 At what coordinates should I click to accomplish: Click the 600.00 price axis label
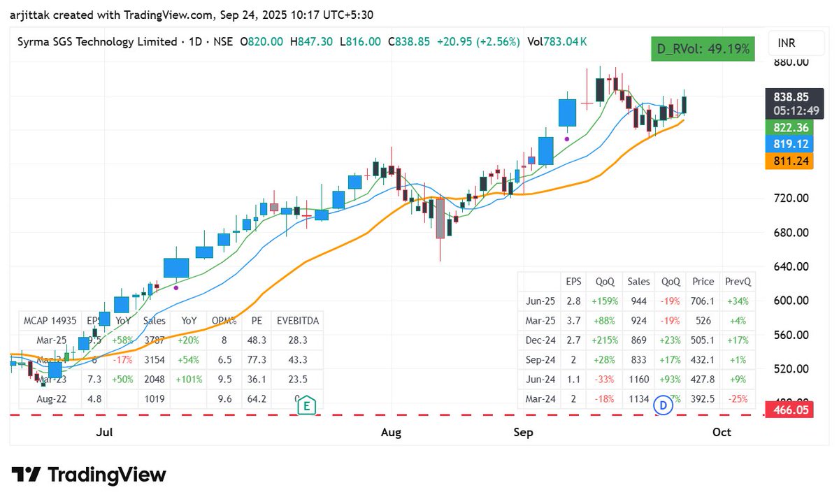coord(791,301)
